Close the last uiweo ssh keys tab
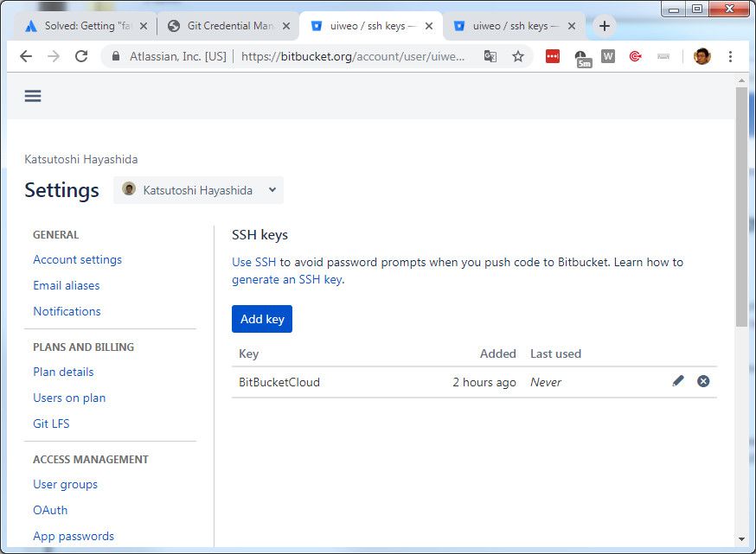756x554 pixels. coord(572,26)
